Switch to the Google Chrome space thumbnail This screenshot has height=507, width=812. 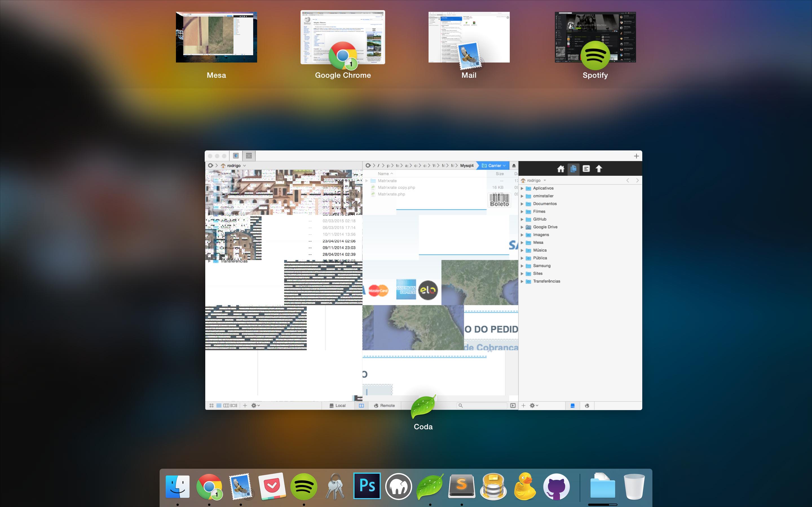coord(343,37)
